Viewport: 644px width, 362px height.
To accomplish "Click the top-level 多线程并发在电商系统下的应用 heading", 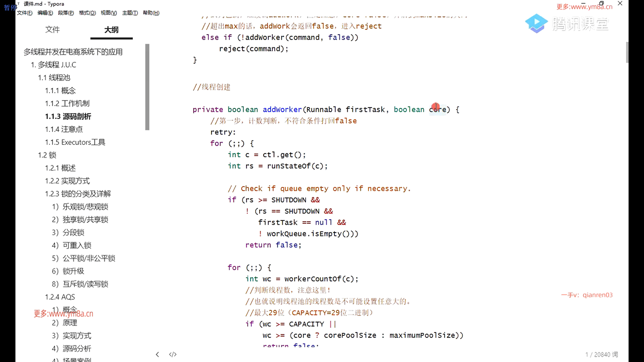I will (73, 52).
